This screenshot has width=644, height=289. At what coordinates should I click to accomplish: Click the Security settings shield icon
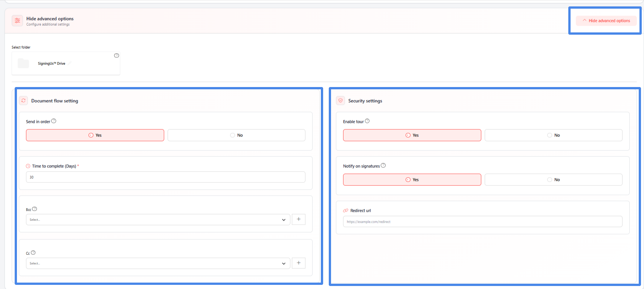[x=340, y=101]
